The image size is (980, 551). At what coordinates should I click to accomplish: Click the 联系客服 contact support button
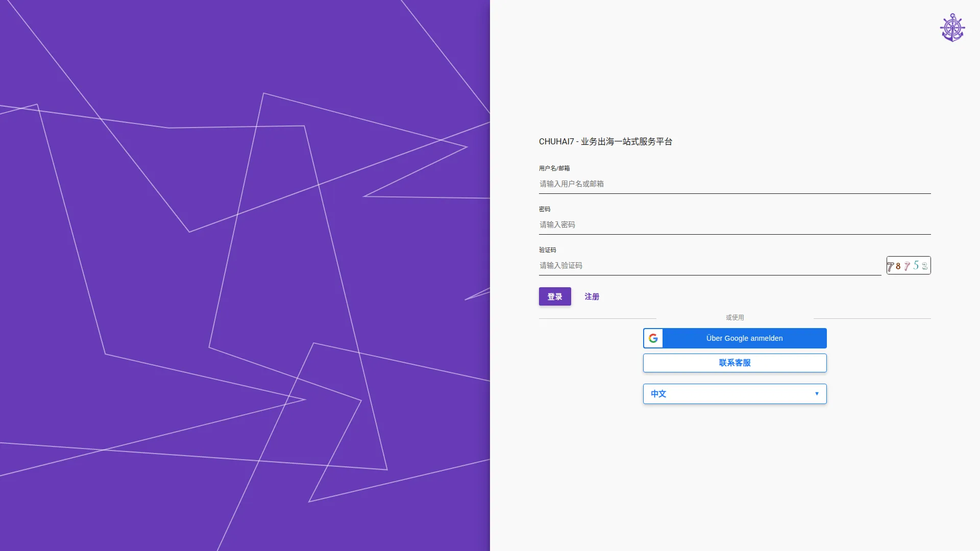(x=735, y=363)
